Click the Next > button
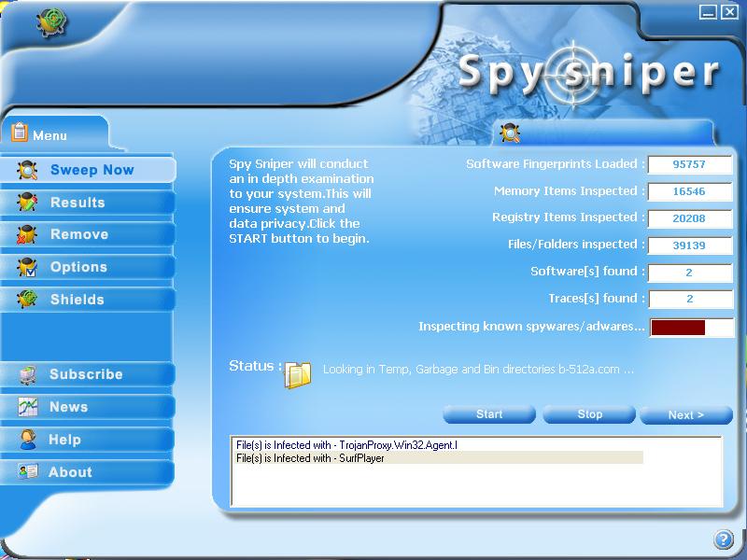This screenshot has height=560, width=747. (686, 414)
